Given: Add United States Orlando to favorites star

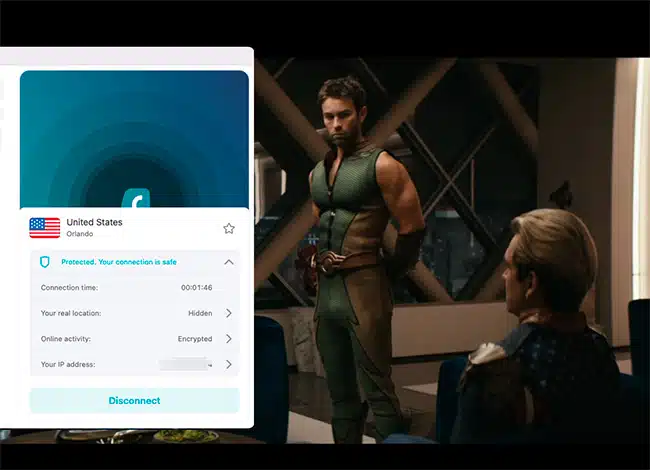Looking at the screenshot, I should pos(229,228).
